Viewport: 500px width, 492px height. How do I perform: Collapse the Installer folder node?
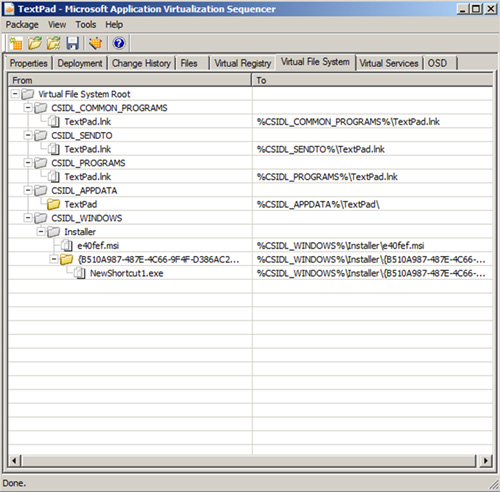(41, 231)
